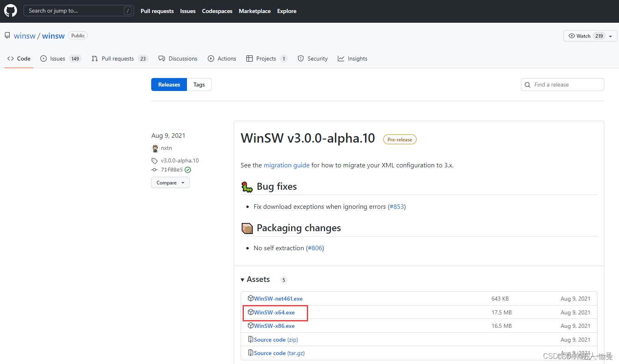Viewport: 619px width, 364px height.
Task: Open nxtn author profile link
Action: pyautogui.click(x=166, y=148)
